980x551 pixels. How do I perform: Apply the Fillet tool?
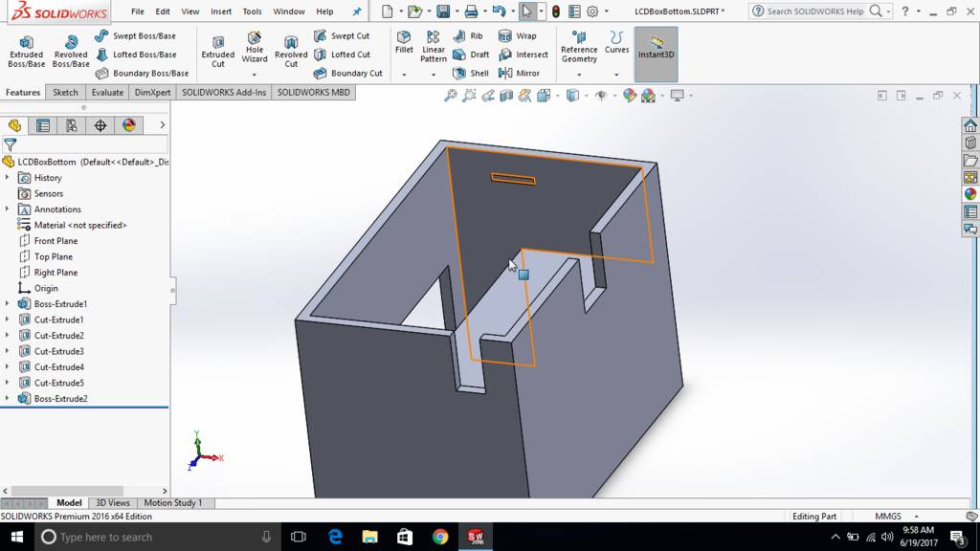point(404,42)
